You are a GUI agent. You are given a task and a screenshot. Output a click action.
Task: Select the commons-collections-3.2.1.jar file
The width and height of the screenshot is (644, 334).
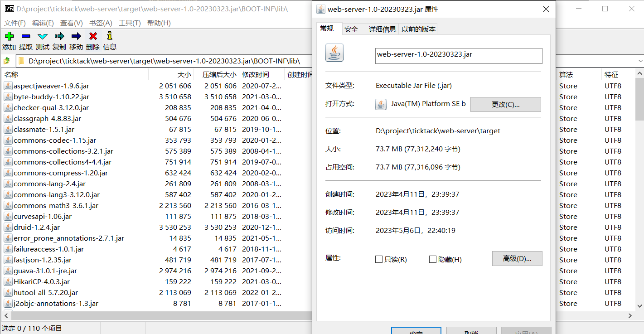63,151
